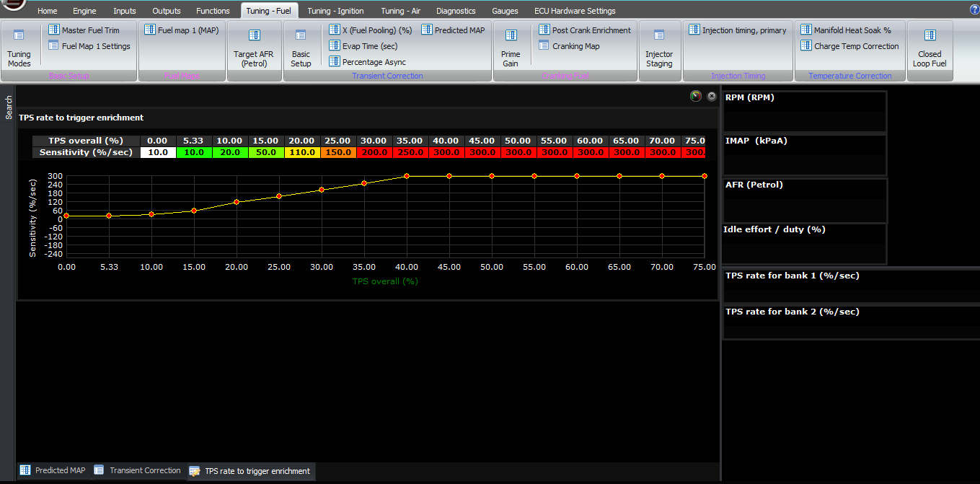Open Post Crank Enrichment table

click(585, 30)
